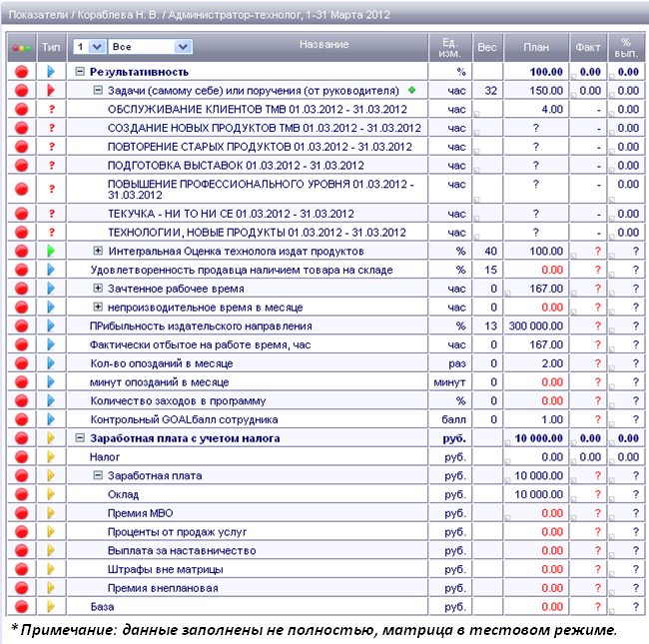Click weight value 15 for Удовлетворенность продавца

[x=491, y=270]
